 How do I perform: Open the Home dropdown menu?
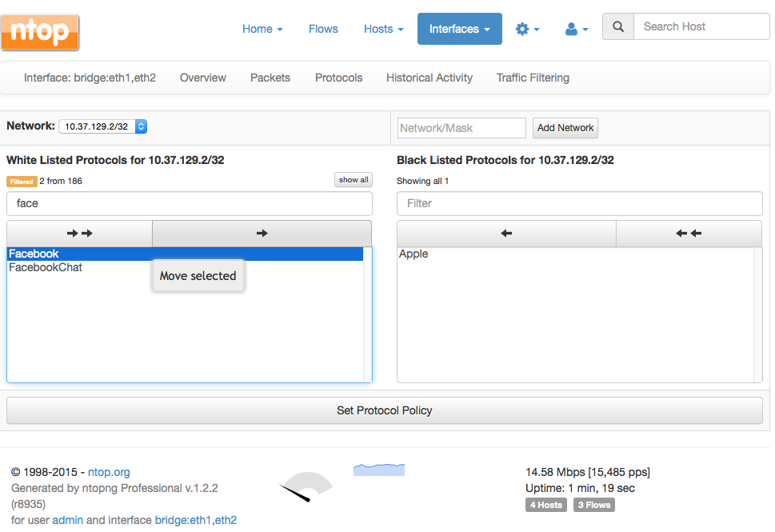click(x=262, y=29)
